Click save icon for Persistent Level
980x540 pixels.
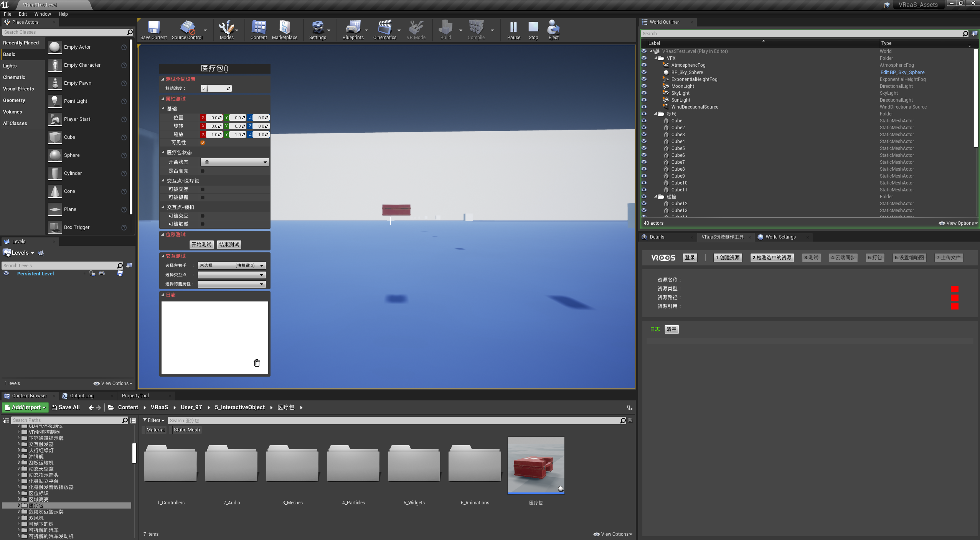coord(120,273)
